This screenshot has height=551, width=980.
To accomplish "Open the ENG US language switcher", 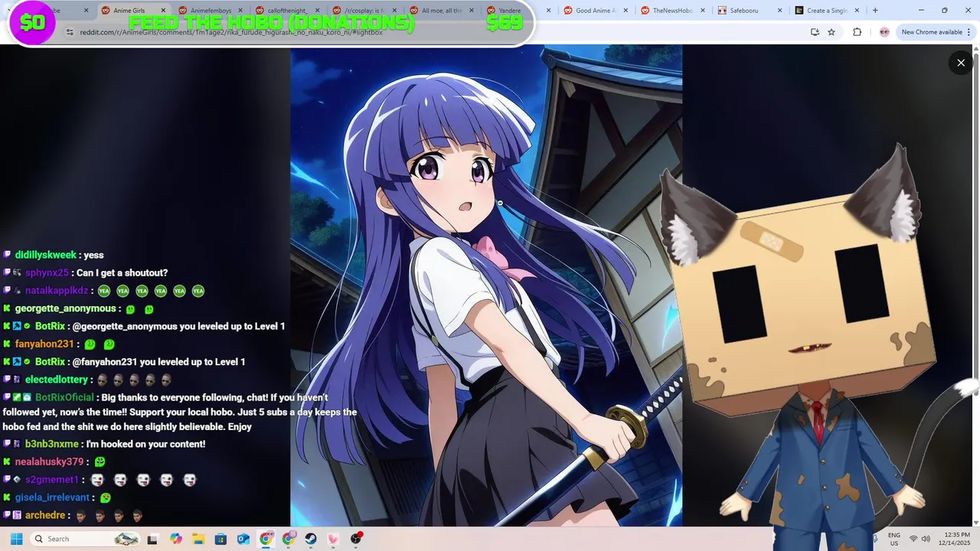I will pyautogui.click(x=894, y=539).
